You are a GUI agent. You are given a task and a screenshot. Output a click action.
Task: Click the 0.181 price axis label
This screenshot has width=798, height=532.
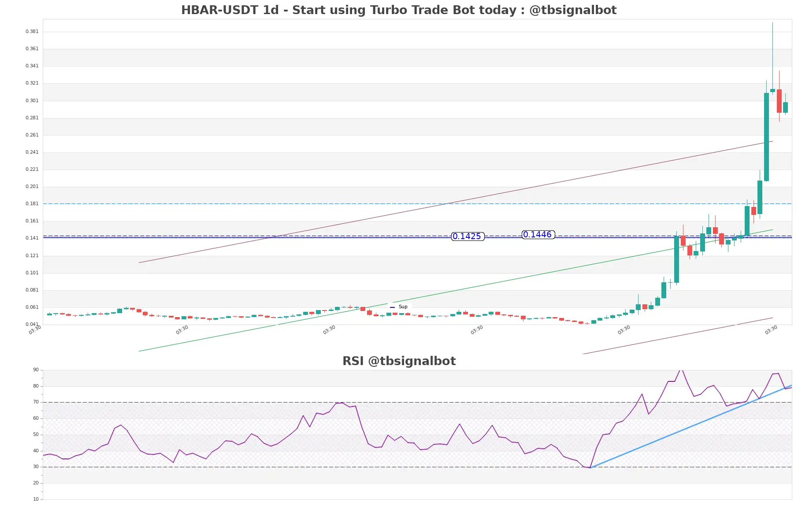pos(32,203)
